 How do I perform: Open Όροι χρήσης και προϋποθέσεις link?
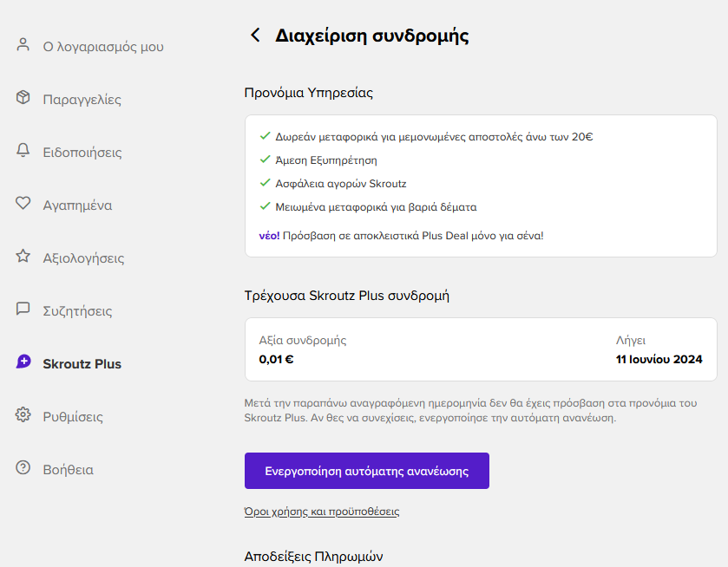[322, 512]
